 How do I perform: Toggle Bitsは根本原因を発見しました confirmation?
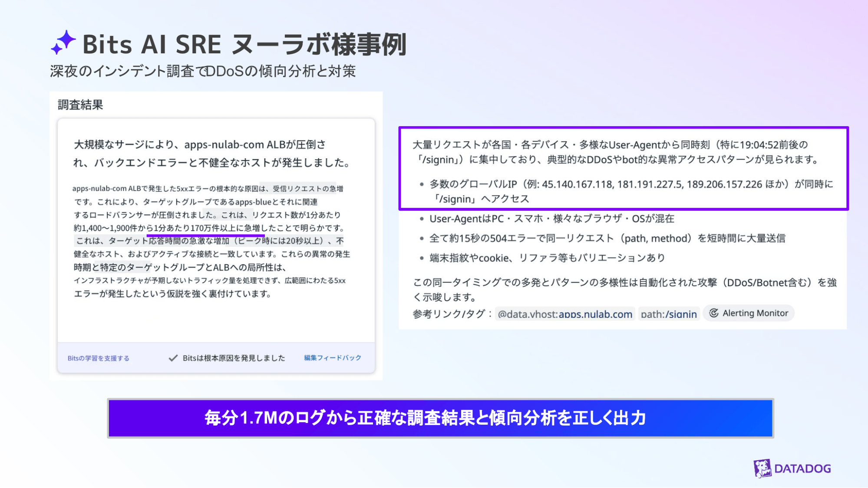pyautogui.click(x=234, y=357)
